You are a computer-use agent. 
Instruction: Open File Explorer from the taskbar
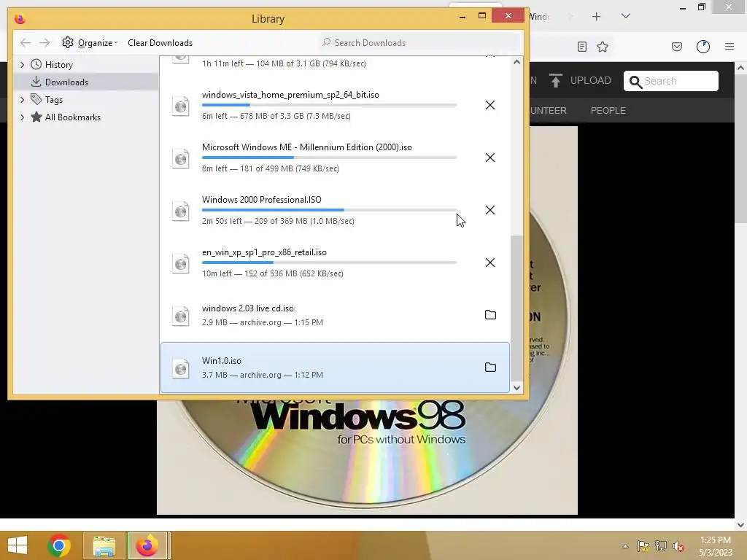104,545
